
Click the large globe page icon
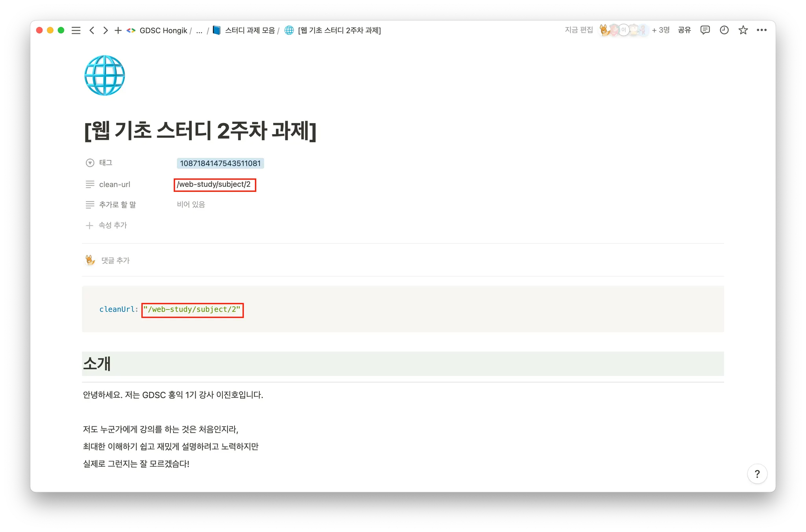[105, 75]
